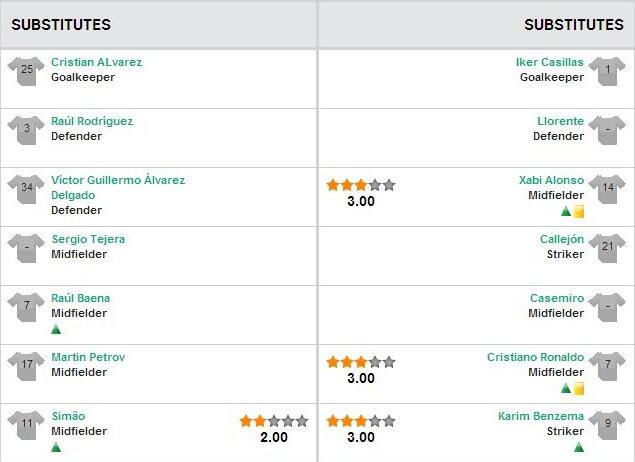Click Callejón's number 21 jersey icon
The image size is (635, 462).
pyautogui.click(x=607, y=249)
